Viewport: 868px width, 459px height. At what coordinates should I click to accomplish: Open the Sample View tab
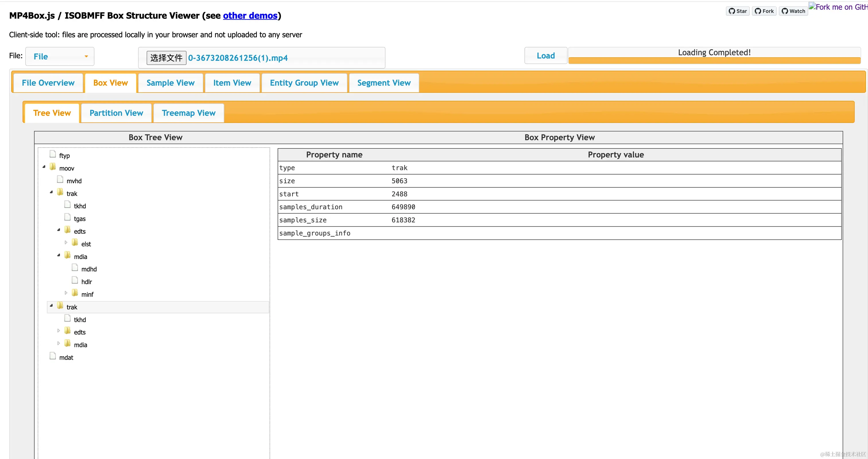point(170,83)
